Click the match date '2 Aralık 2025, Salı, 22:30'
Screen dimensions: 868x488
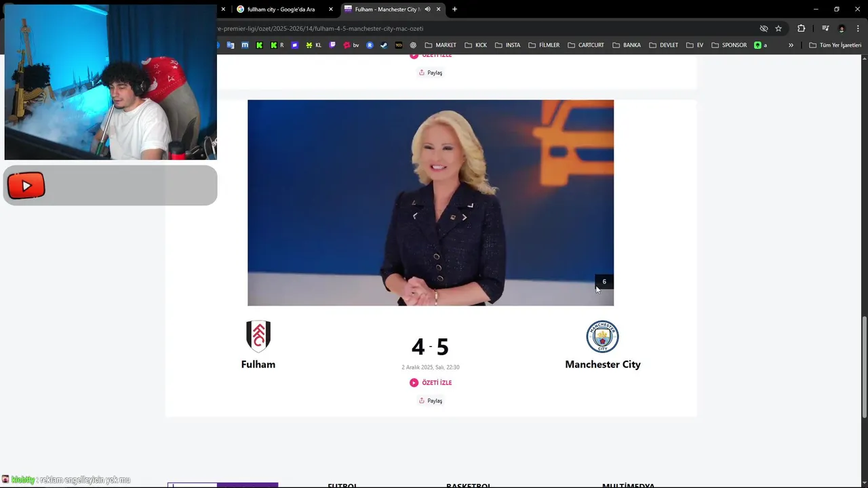431,367
